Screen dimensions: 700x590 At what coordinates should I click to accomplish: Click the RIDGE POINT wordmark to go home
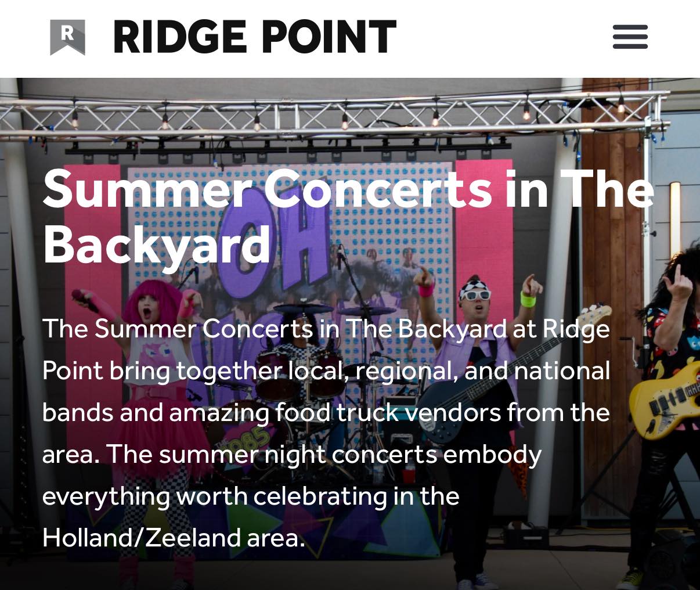point(254,37)
